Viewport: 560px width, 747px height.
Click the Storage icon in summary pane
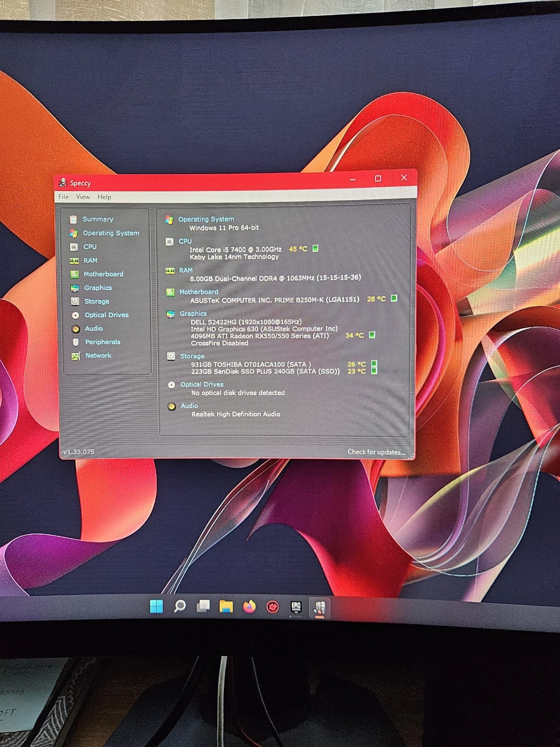click(171, 356)
